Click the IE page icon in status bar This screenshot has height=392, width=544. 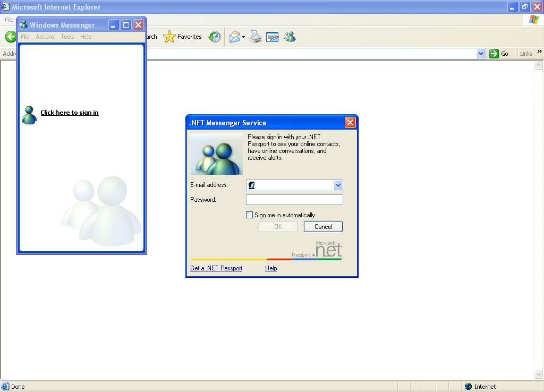5,387
